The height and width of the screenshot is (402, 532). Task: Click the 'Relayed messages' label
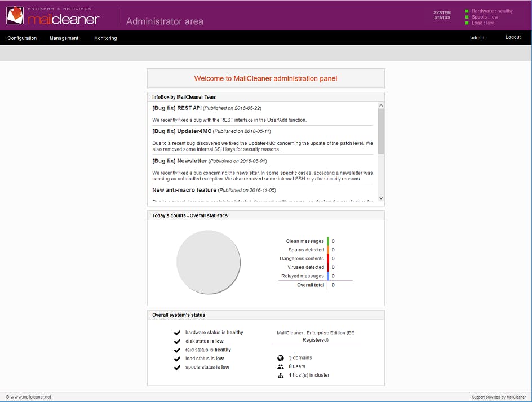pyautogui.click(x=302, y=276)
